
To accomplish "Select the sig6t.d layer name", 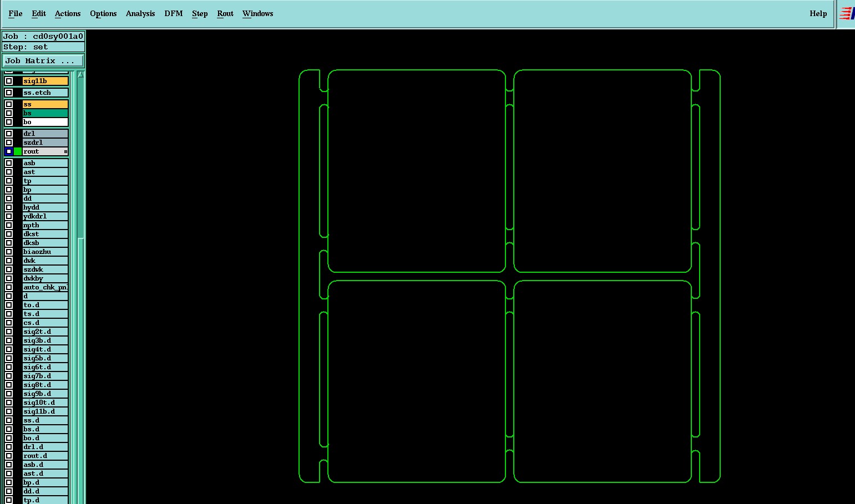I will coord(45,367).
